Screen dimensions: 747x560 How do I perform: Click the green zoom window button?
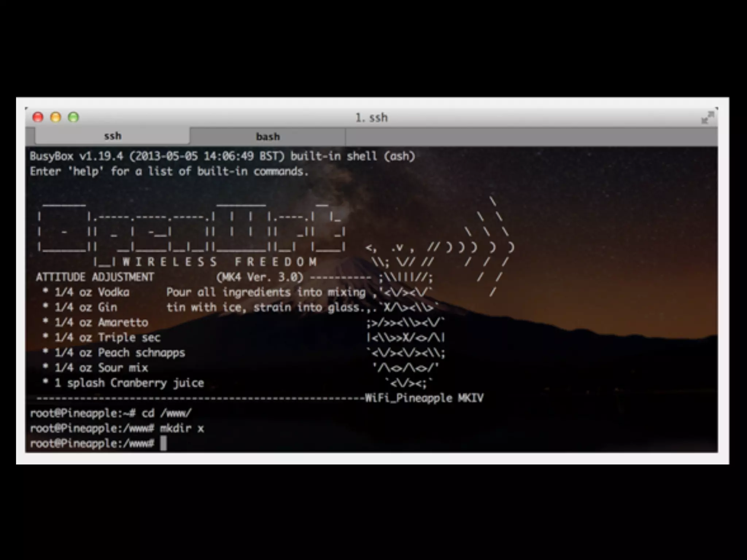(73, 117)
